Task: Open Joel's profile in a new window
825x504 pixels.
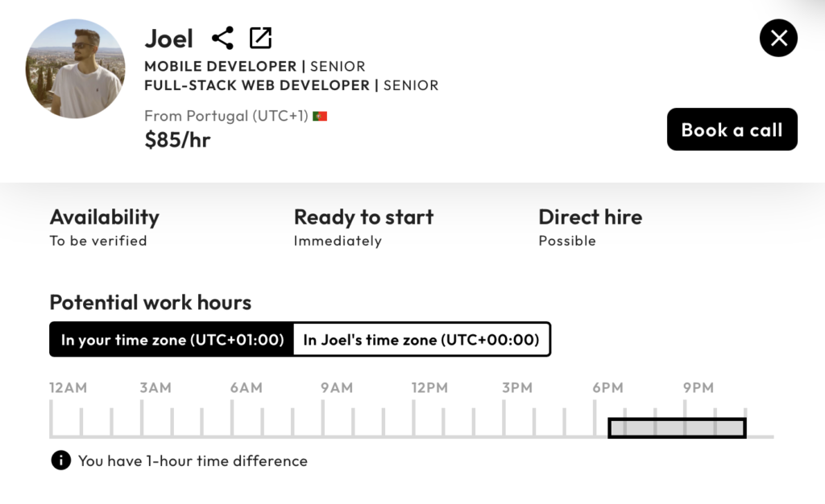Action: click(260, 38)
